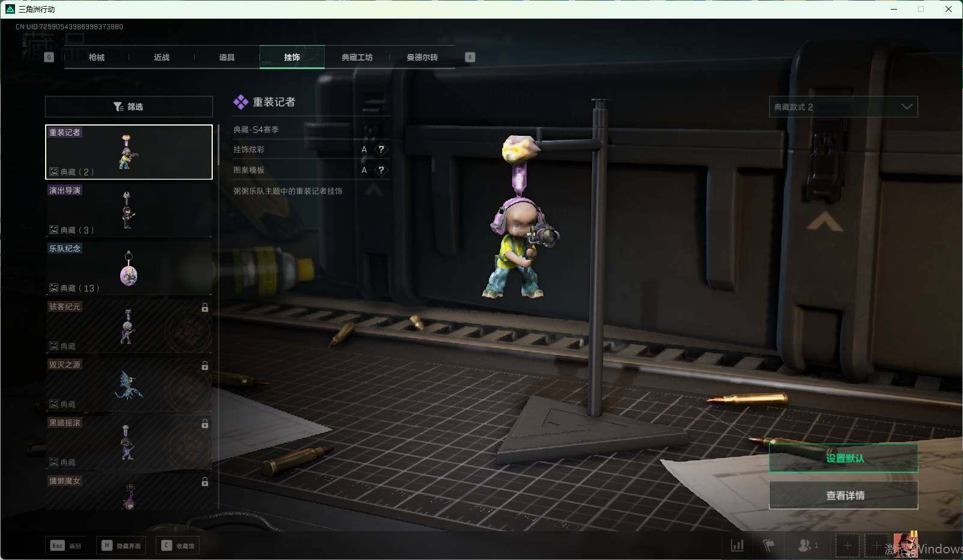Click the CN UID number text
This screenshot has width=963, height=560.
click(69, 26)
